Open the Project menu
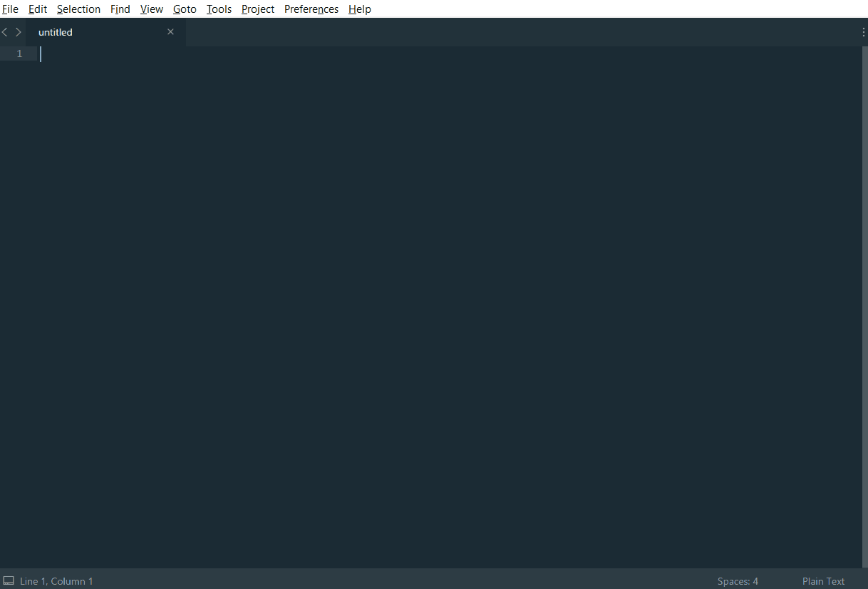 258,9
